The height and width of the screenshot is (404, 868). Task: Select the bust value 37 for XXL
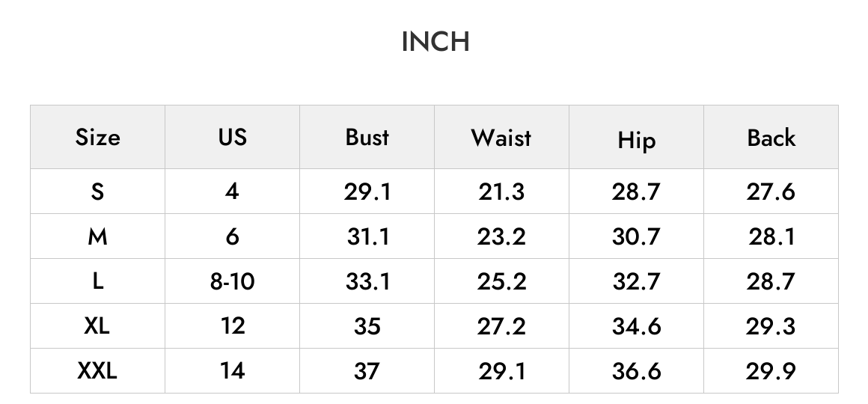[367, 371]
